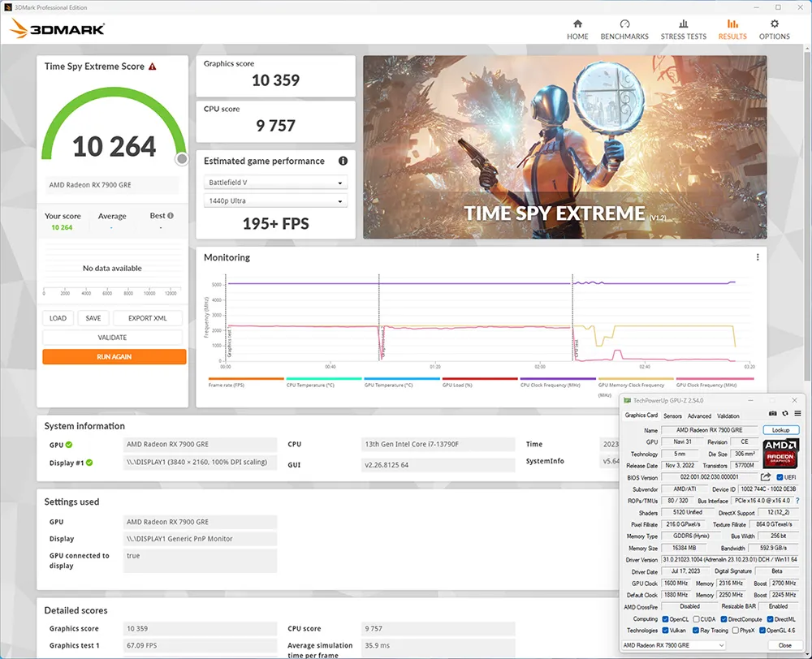Click green check icon next to GPU

(69, 445)
